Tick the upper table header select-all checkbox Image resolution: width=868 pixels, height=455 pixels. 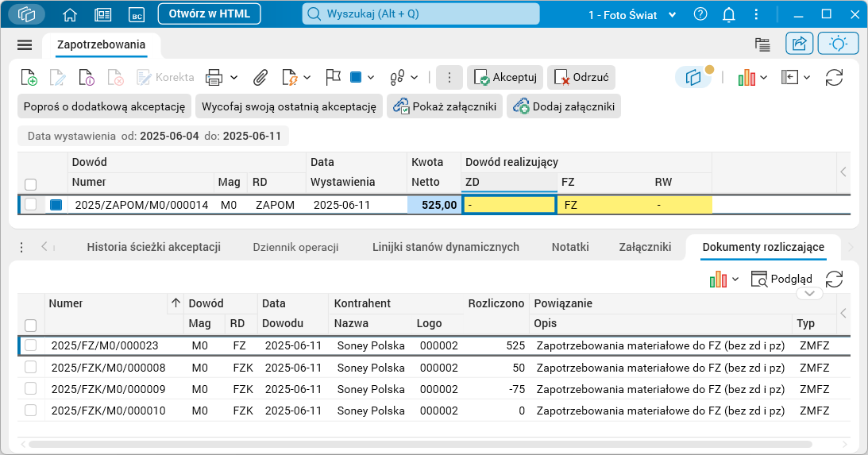point(31,184)
